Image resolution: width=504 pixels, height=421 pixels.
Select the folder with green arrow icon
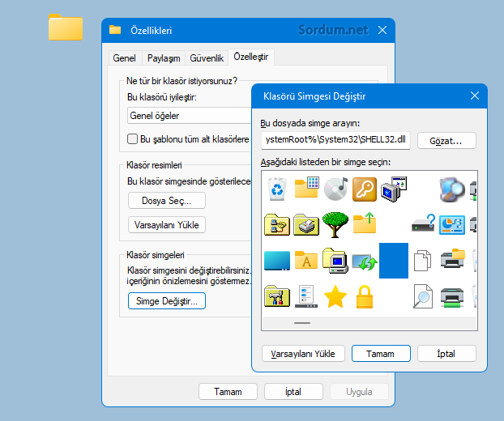(x=365, y=224)
